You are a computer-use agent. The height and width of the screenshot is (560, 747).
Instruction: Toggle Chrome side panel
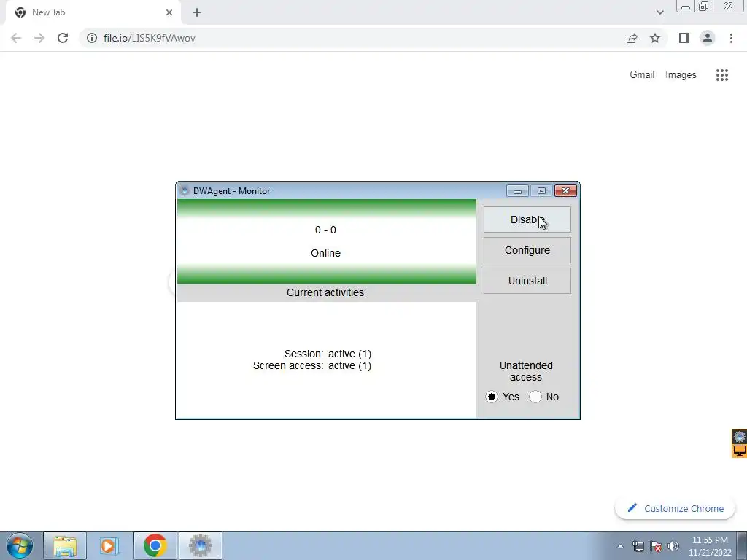coord(684,38)
